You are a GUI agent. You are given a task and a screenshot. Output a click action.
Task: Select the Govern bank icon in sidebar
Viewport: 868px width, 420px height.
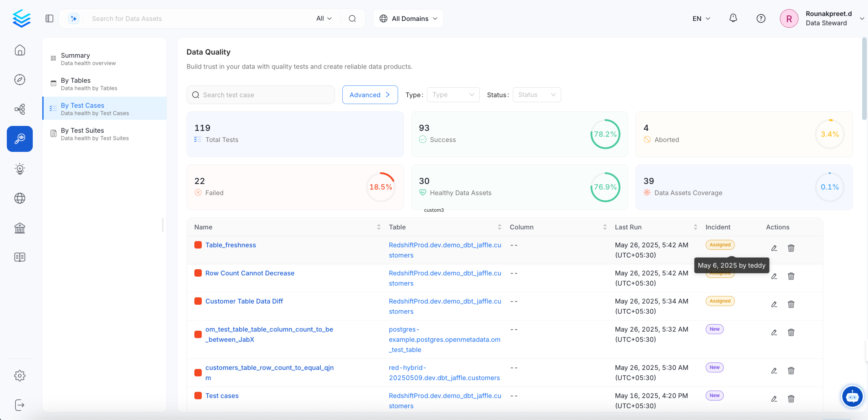coord(20,228)
